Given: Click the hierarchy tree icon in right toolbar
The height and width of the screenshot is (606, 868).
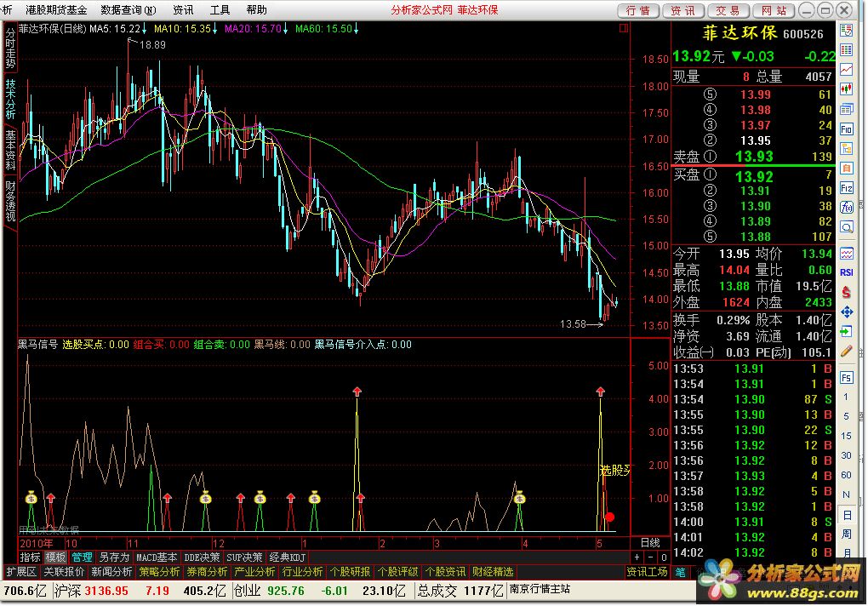Looking at the screenshot, I should [x=847, y=148].
